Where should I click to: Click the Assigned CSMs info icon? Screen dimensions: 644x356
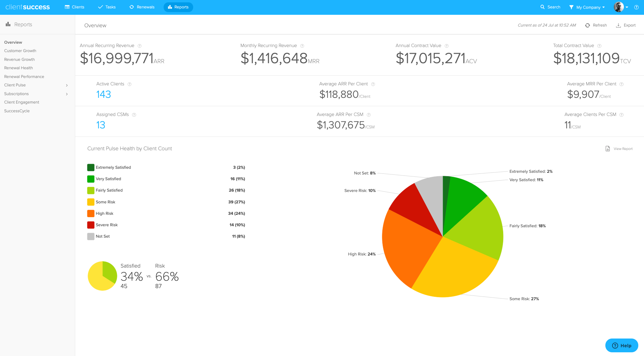(134, 115)
